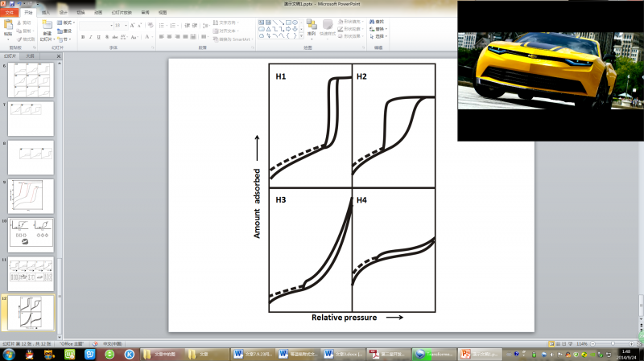
Task: Toggle italic text formatting
Action: (x=90, y=36)
